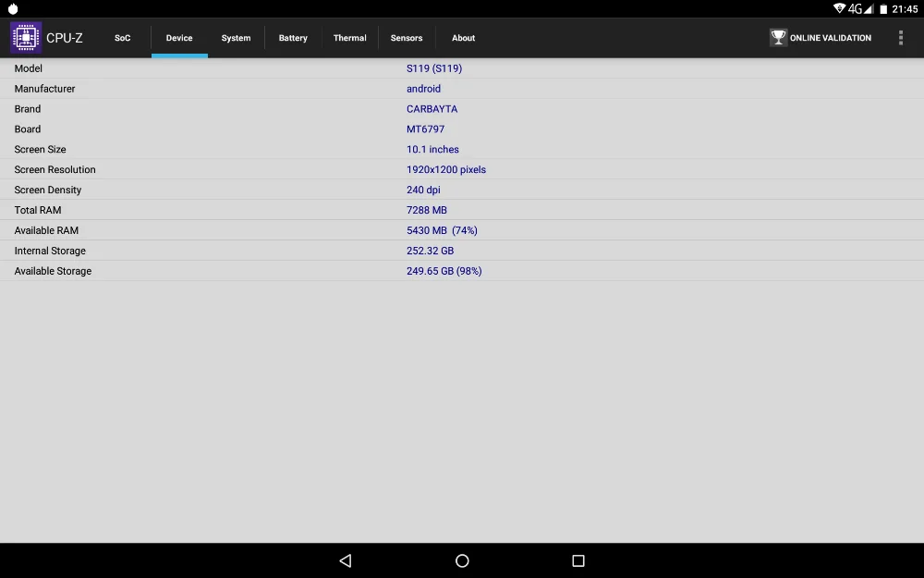This screenshot has height=578, width=924.
Task: Open the three-dot overflow menu
Action: tap(900, 38)
